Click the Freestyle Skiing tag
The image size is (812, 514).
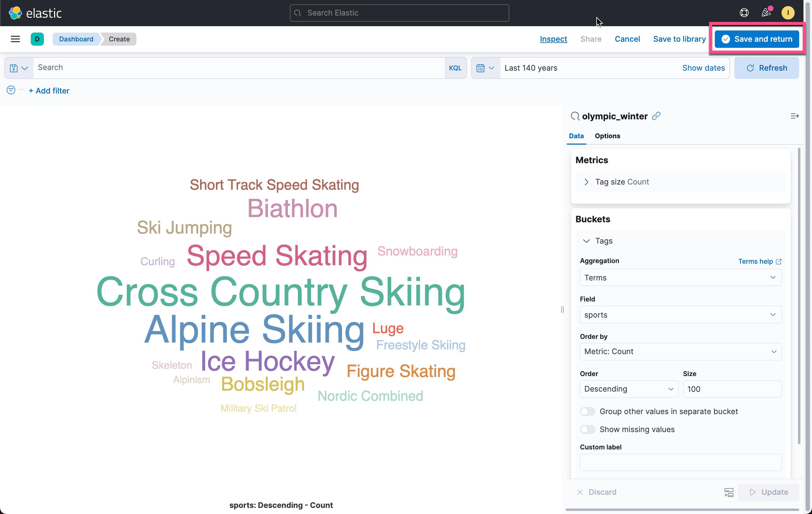(421, 345)
